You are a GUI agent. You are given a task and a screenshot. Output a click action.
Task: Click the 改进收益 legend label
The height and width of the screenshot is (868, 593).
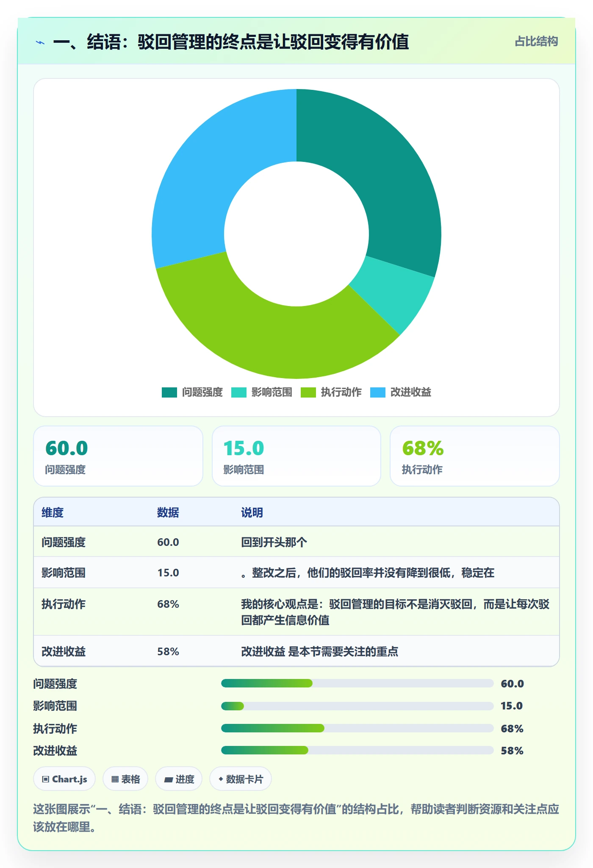[411, 392]
